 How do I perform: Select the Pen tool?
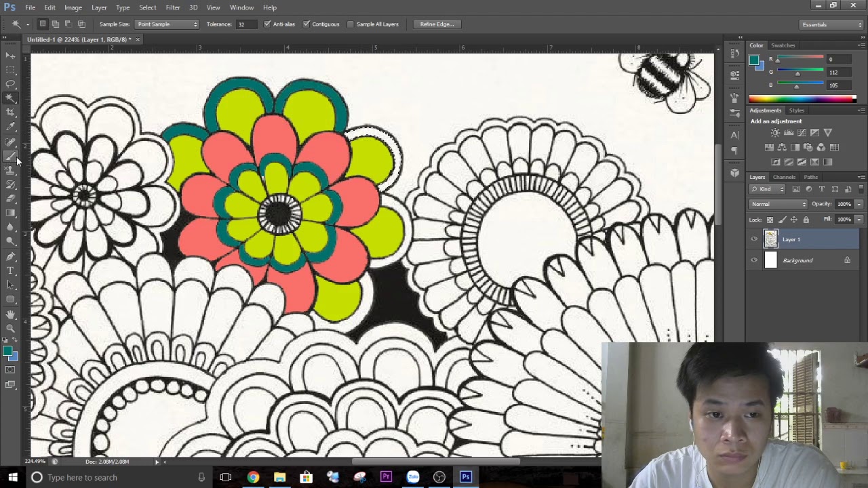point(10,256)
